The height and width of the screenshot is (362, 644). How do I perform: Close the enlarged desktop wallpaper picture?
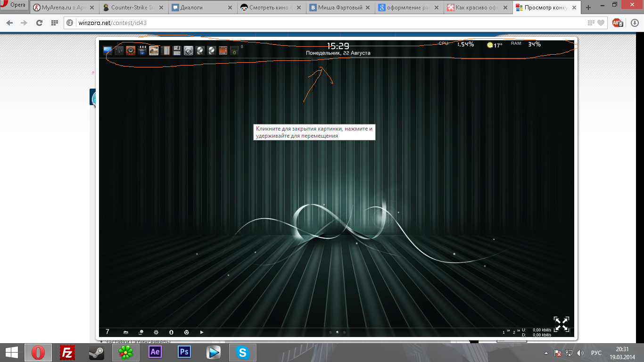pos(337,189)
